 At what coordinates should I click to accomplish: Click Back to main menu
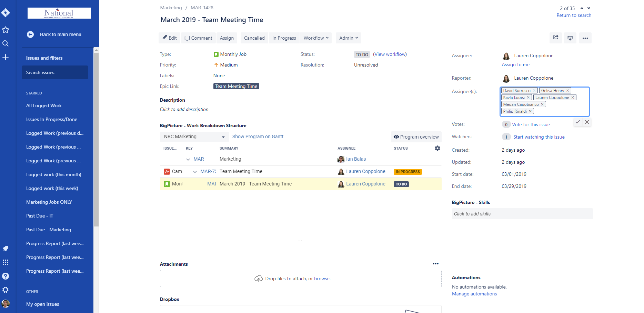pyautogui.click(x=61, y=34)
